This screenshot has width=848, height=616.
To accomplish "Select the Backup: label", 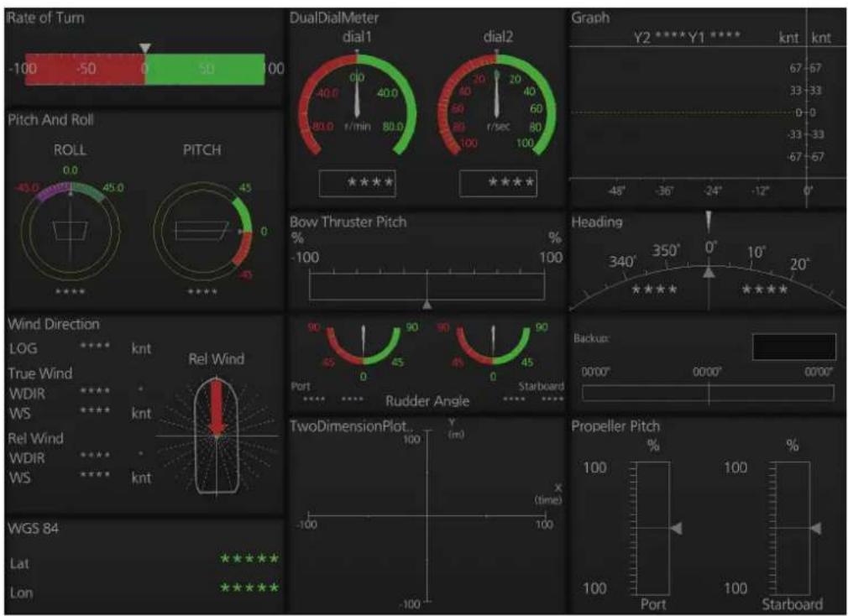I will coord(591,338).
